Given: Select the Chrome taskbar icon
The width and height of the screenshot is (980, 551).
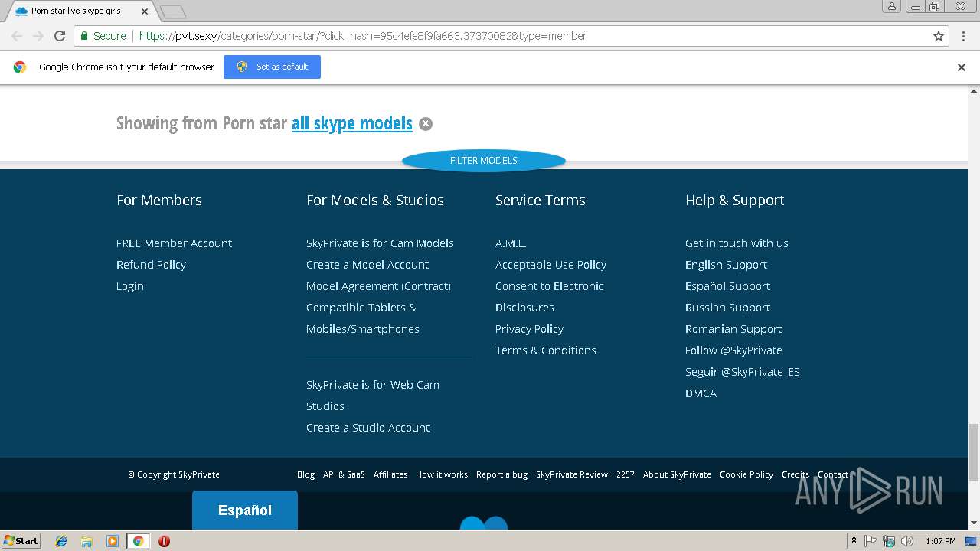Looking at the screenshot, I should [139, 541].
